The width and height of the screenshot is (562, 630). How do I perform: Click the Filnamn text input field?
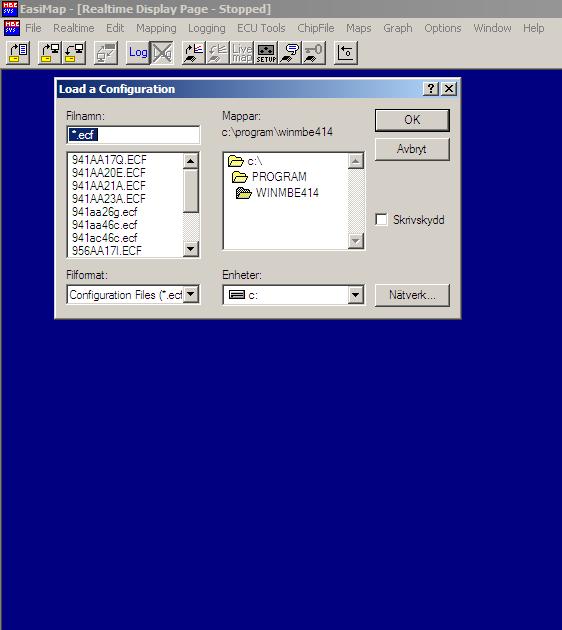[133, 135]
